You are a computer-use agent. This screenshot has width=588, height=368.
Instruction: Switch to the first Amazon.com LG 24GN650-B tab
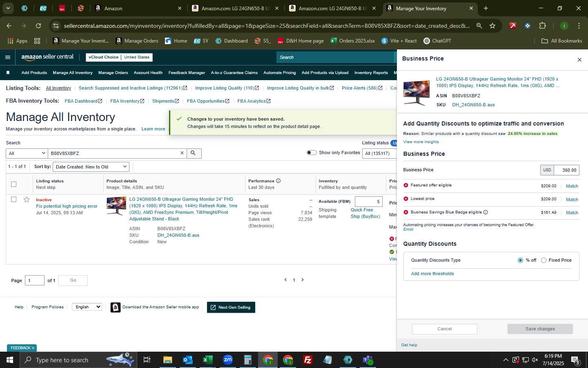pos(235,8)
